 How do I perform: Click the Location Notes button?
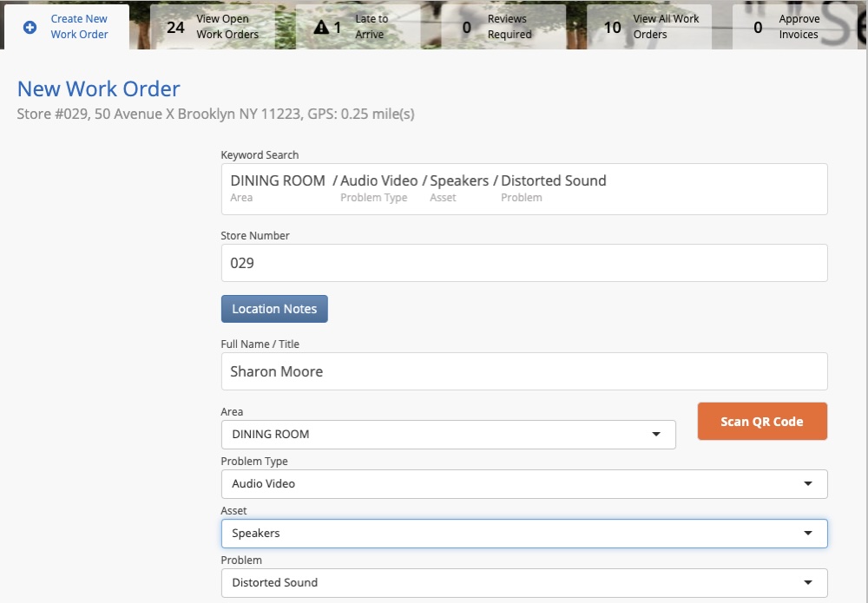coord(274,308)
